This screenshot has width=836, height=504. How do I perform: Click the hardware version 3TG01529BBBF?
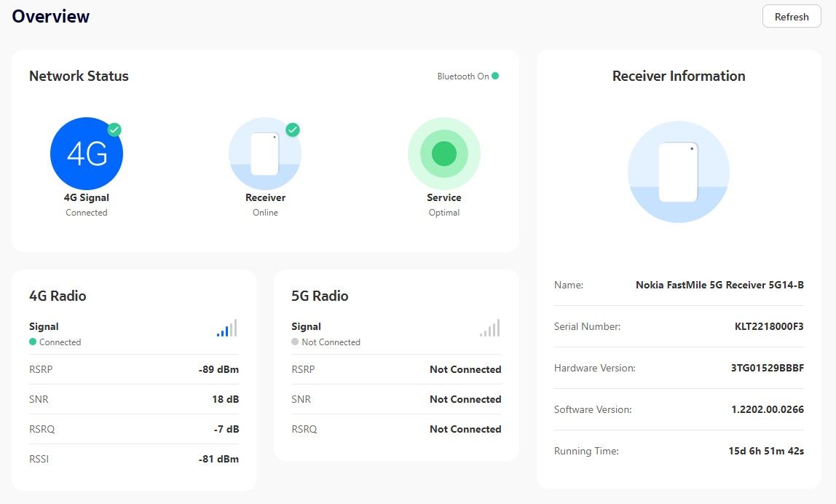coord(768,368)
